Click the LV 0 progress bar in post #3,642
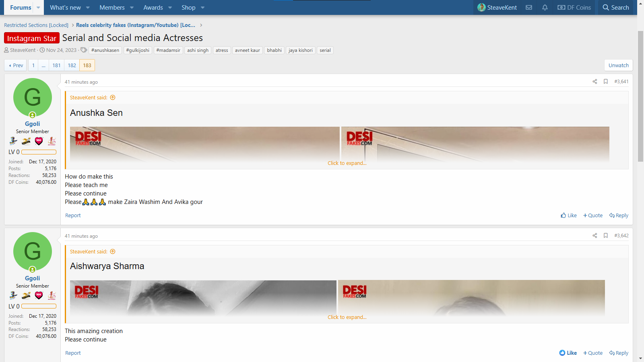The width and height of the screenshot is (644, 362). pyautogui.click(x=39, y=306)
